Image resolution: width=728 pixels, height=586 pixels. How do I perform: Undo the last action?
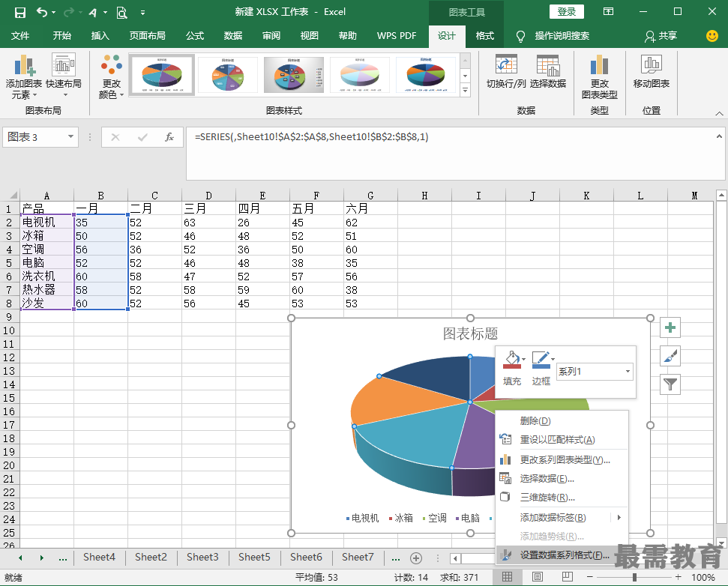click(41, 12)
